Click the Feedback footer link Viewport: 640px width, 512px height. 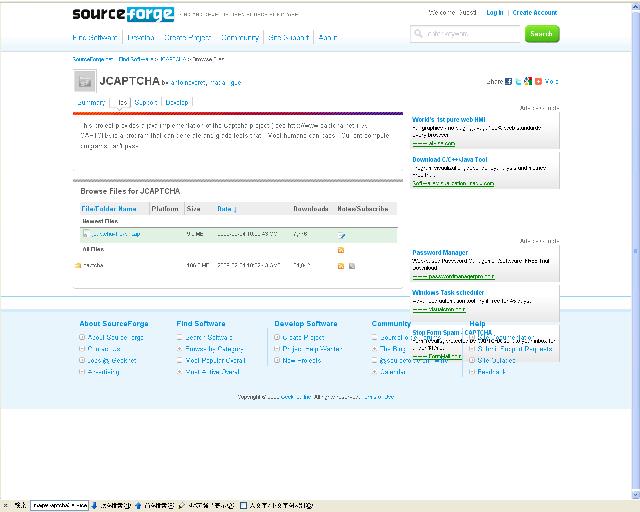491,372
